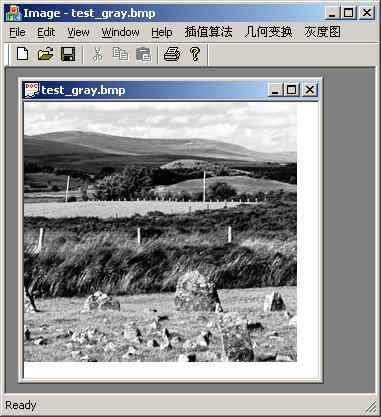Open the 灰度图 menu
The image size is (381, 417).
(322, 32)
